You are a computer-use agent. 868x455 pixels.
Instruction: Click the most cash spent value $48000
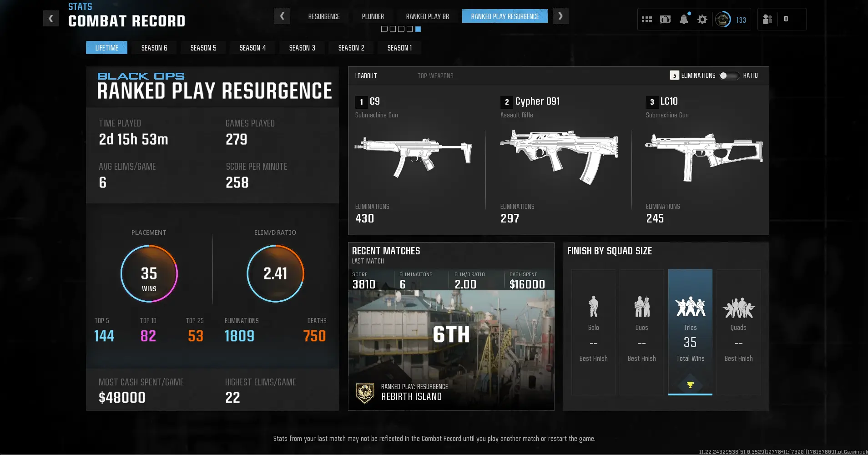122,398
